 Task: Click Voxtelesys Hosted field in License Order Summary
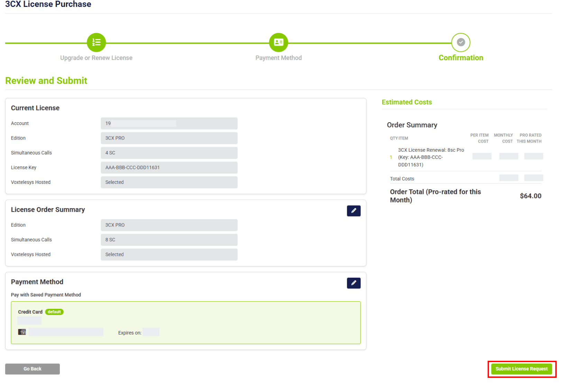tap(169, 254)
